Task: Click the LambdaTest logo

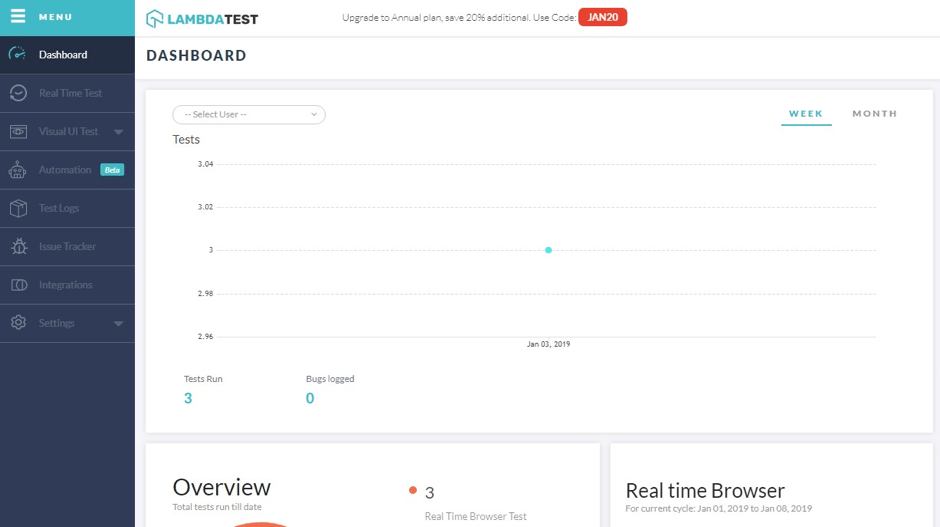Action: [x=202, y=19]
